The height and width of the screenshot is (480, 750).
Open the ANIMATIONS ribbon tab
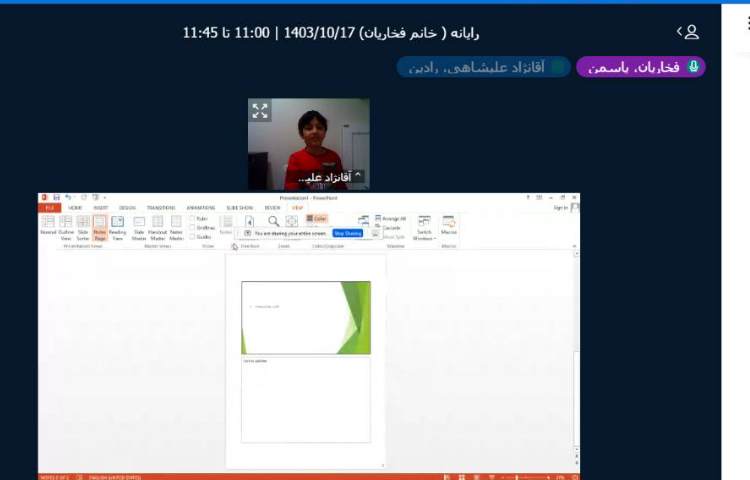200,208
